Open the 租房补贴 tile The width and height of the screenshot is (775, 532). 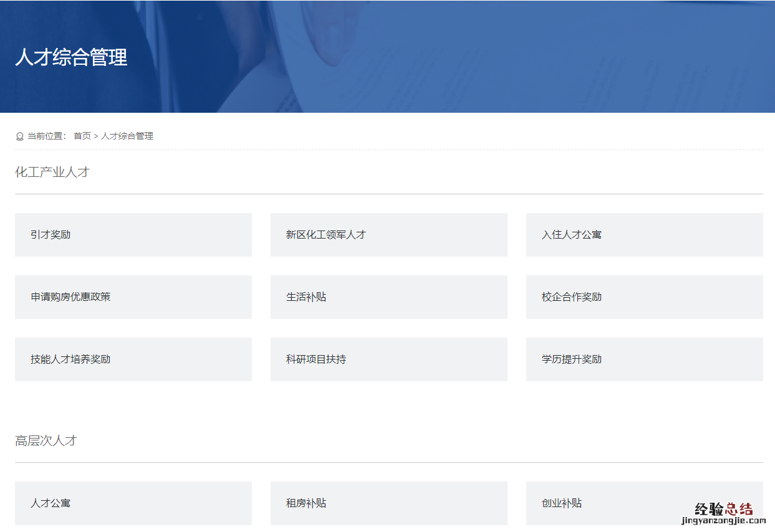click(x=388, y=503)
